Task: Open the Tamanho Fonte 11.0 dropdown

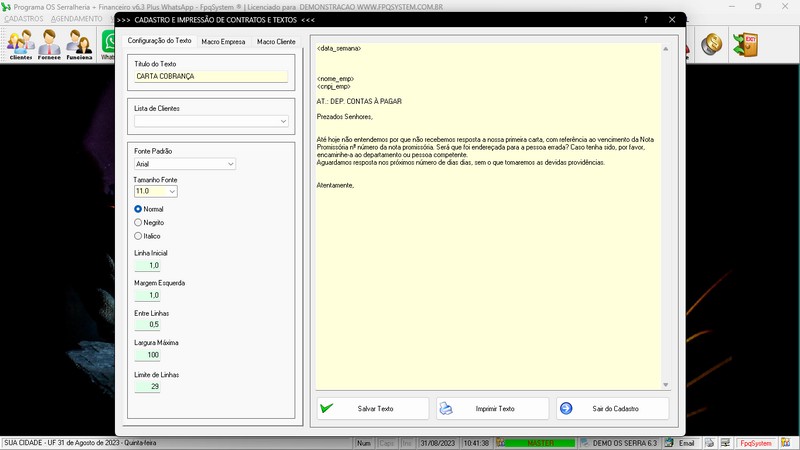Action: click(172, 191)
